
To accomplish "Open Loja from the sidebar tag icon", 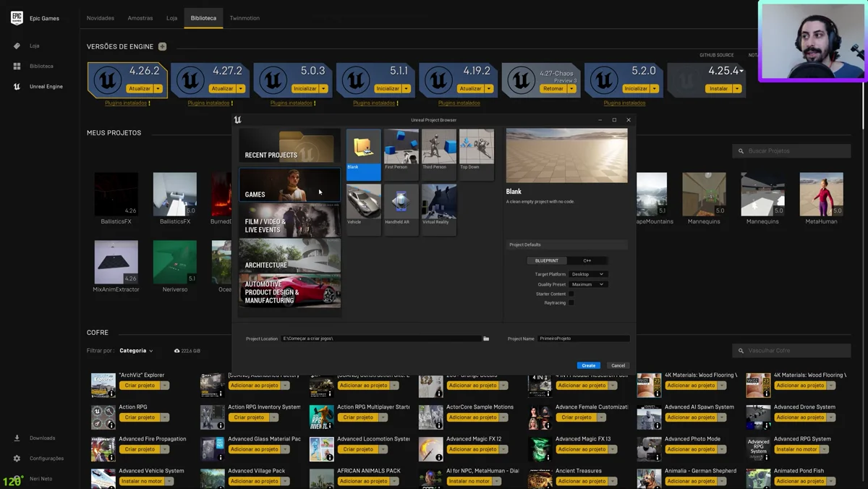I will coord(17,46).
